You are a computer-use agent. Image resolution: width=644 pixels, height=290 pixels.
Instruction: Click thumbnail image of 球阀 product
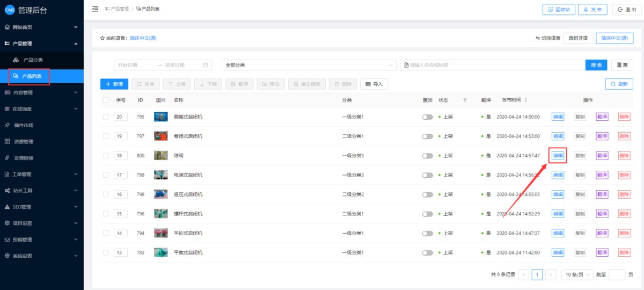[160, 156]
